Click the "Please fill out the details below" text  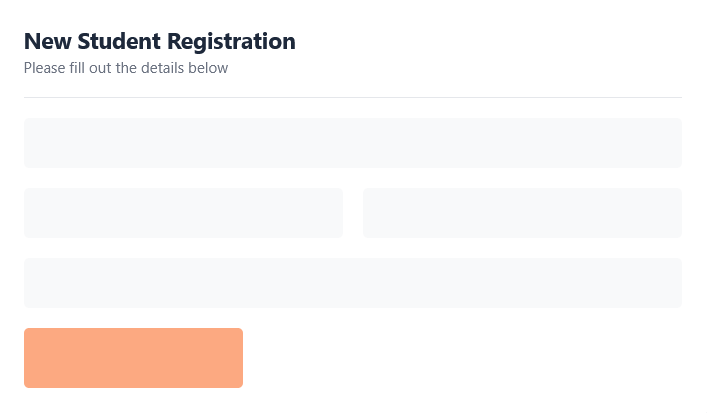click(126, 69)
